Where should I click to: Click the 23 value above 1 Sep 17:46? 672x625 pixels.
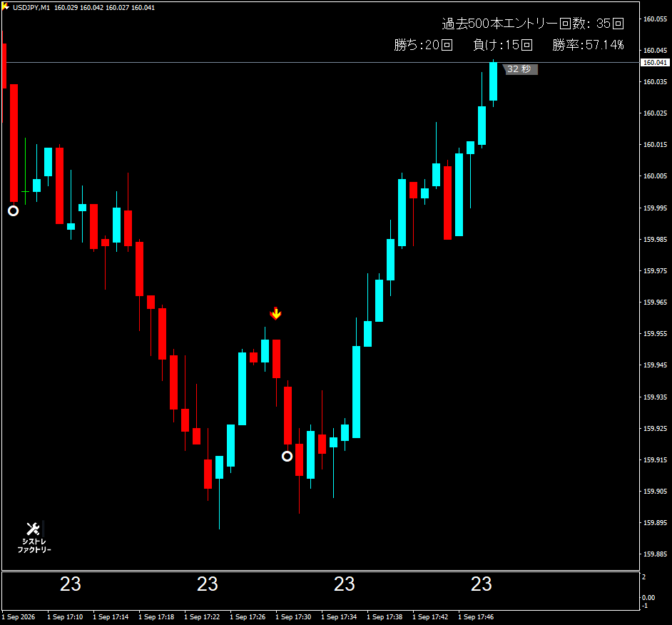point(482,584)
